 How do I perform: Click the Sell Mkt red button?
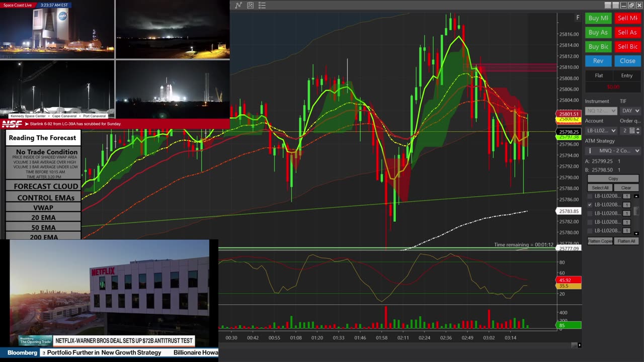627,18
